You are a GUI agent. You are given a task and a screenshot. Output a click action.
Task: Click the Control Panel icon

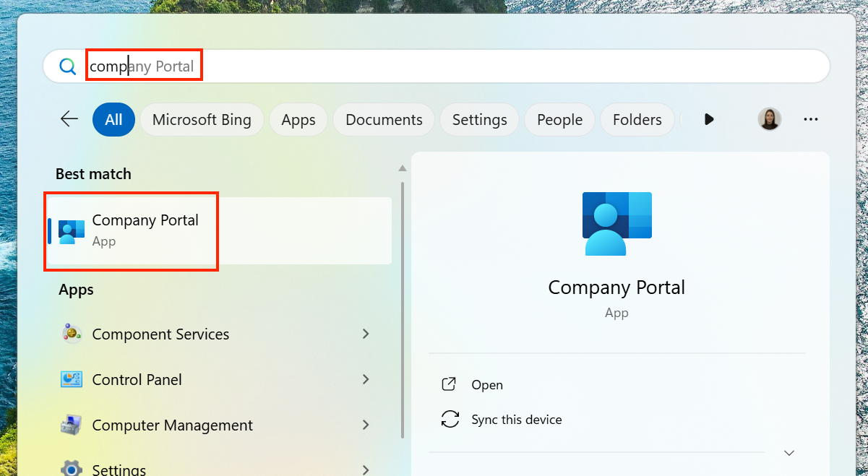click(x=71, y=379)
